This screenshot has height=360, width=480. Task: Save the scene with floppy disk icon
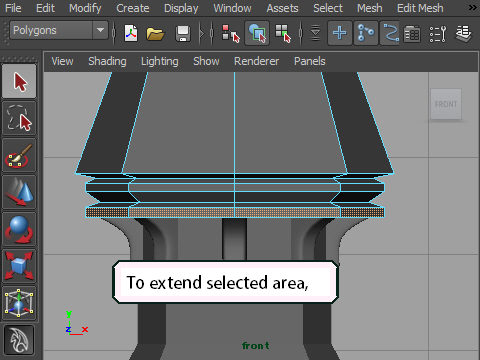point(183,34)
